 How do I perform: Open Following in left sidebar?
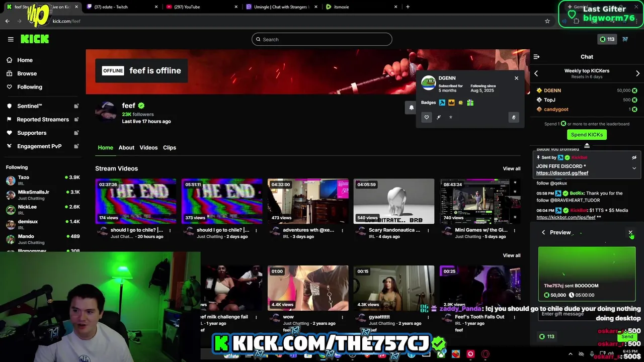tap(30, 87)
